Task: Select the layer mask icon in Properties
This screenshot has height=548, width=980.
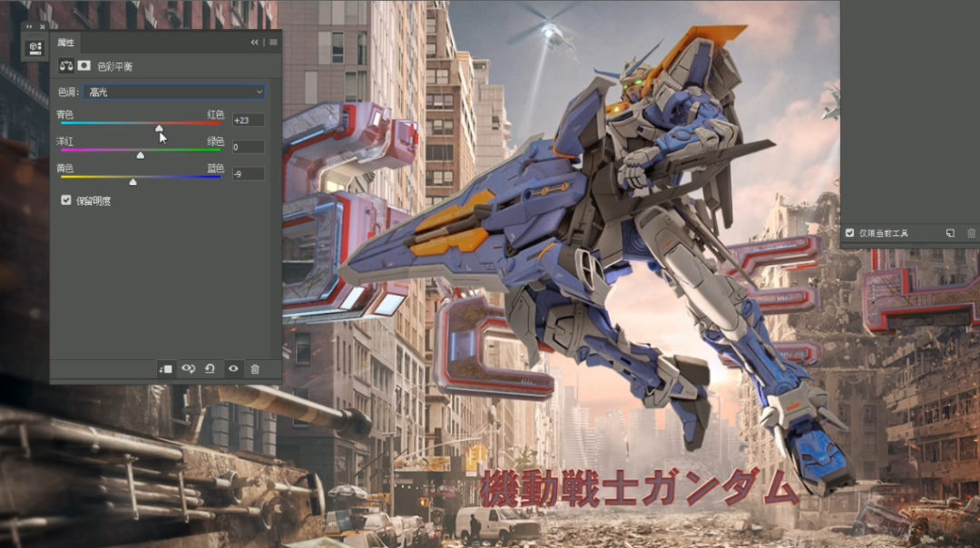Action: tap(83, 65)
